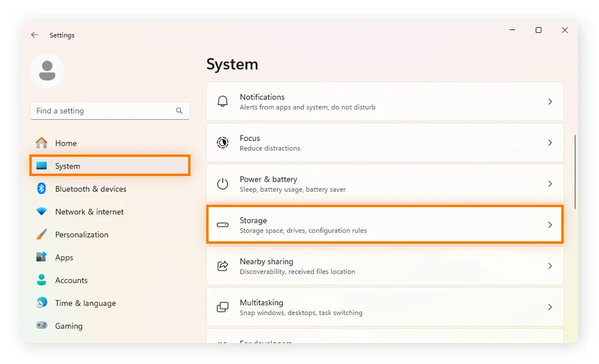This screenshot has width=599, height=364.
Task: Open the Personalization section
Action: 81,235
